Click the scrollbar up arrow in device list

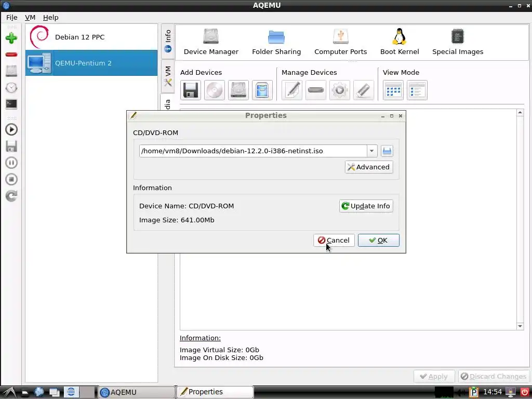coord(520,113)
